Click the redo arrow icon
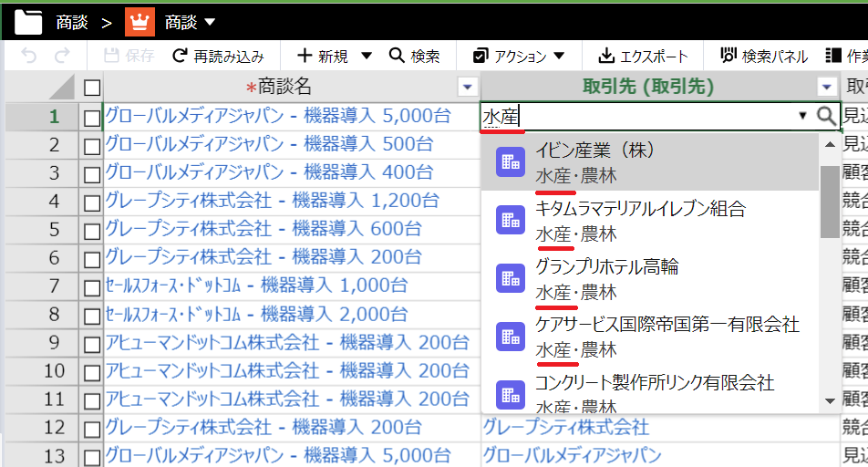The height and width of the screenshot is (467, 868). tap(62, 56)
